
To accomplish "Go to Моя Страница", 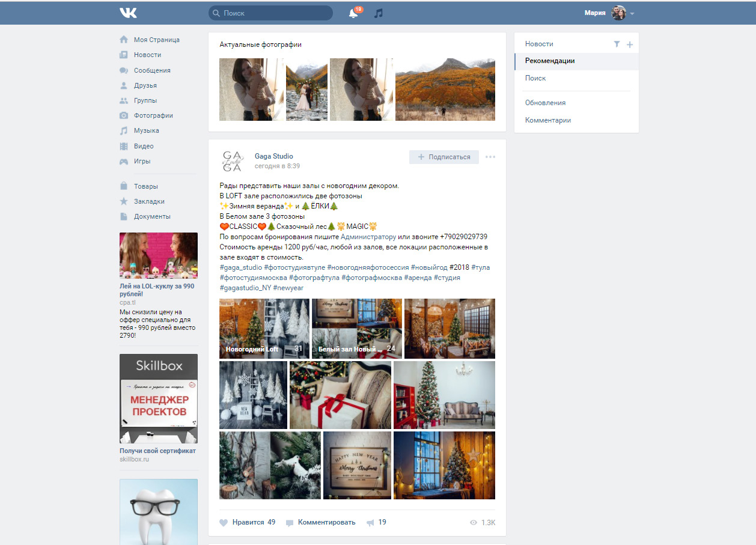I will 158,40.
